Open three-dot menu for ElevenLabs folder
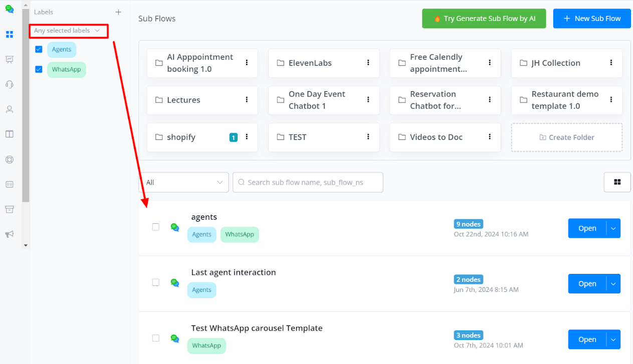633x364 pixels. tap(368, 63)
